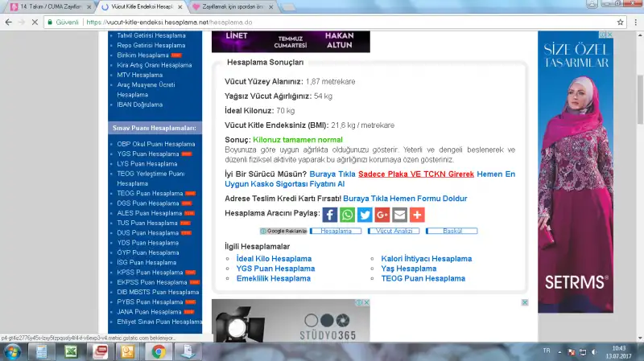Viewport: 644px width, 361px height.
Task: Share result on Twitter icon
Action: [365, 215]
